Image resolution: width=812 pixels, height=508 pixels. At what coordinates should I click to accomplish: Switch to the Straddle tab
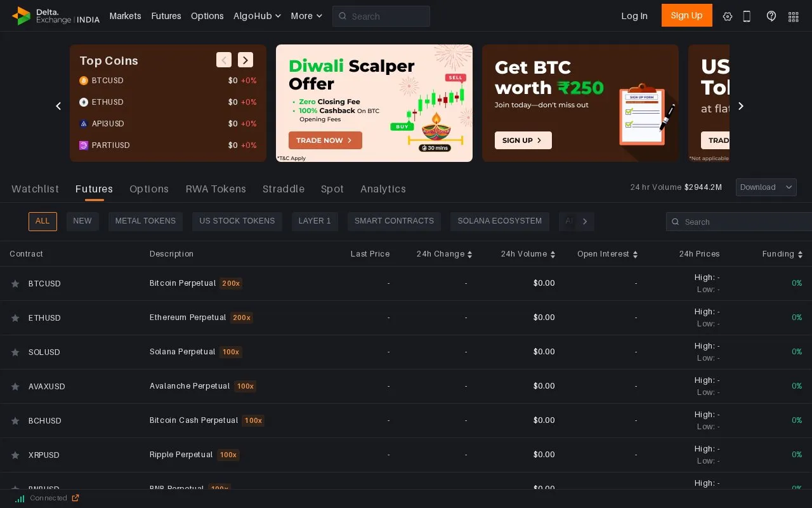[x=284, y=189]
